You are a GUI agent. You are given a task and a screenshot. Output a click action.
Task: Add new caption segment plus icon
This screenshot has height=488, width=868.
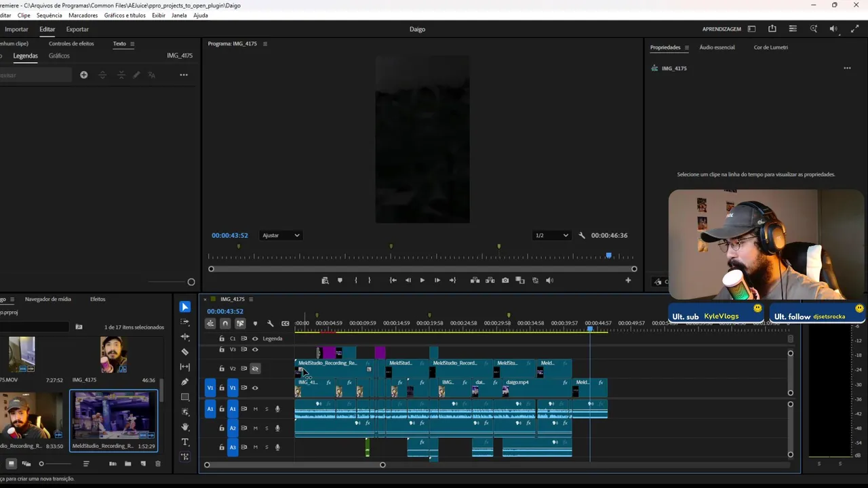tap(83, 75)
